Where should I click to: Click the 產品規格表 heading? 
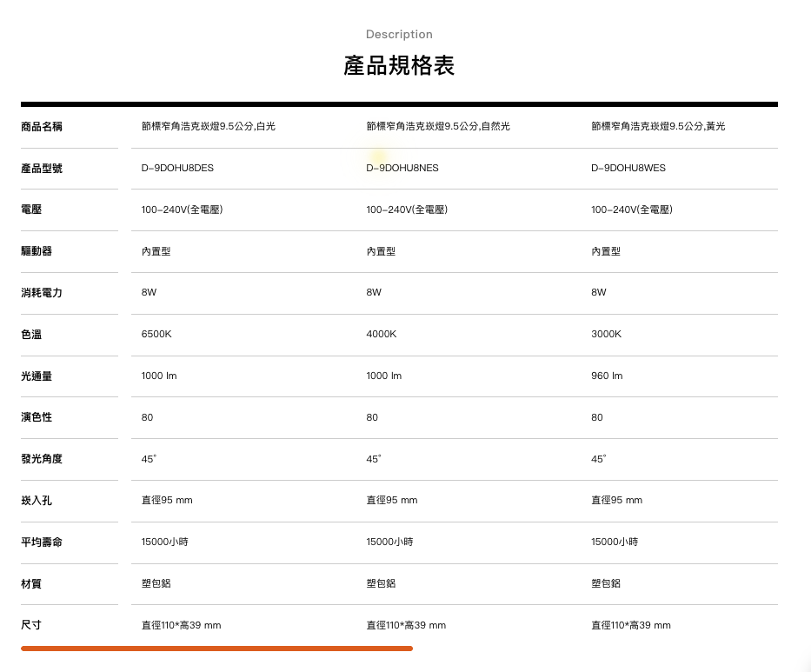pyautogui.click(x=399, y=66)
